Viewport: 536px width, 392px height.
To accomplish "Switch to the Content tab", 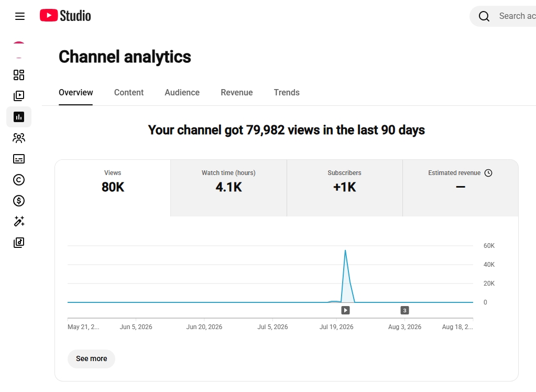I will 129,93.
